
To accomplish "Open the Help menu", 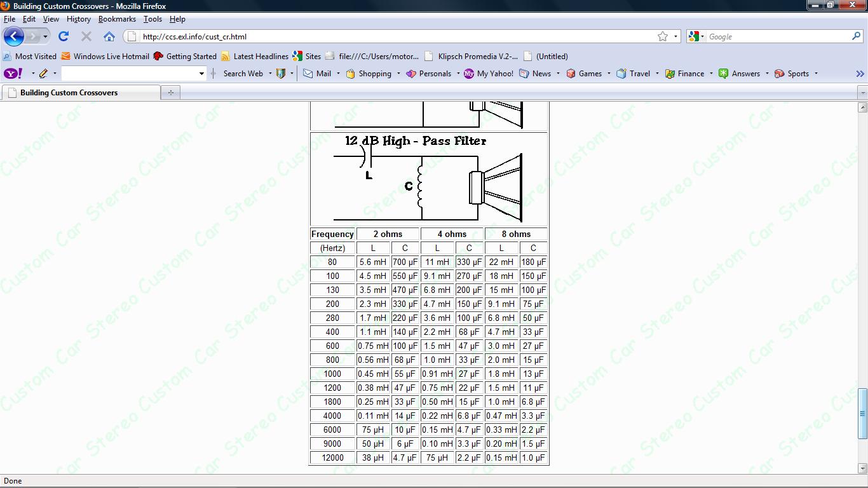I will pos(177,19).
